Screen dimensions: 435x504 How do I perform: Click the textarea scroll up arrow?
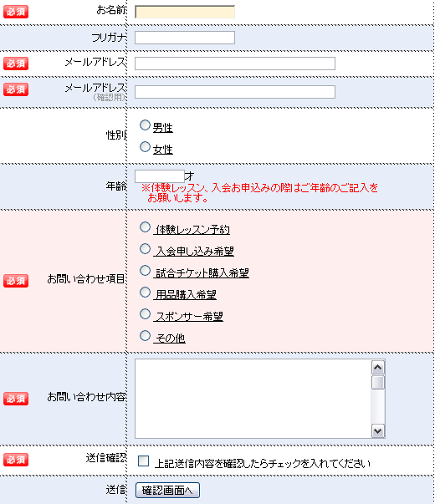pos(378,368)
